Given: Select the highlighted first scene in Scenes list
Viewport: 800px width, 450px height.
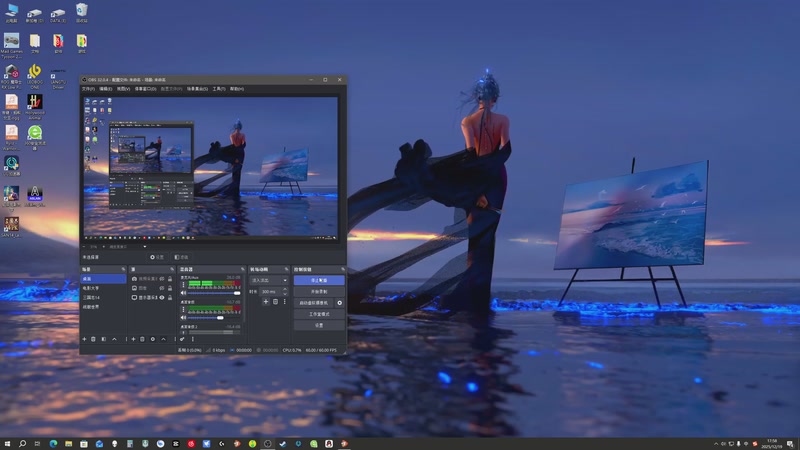Looking at the screenshot, I should [x=103, y=279].
